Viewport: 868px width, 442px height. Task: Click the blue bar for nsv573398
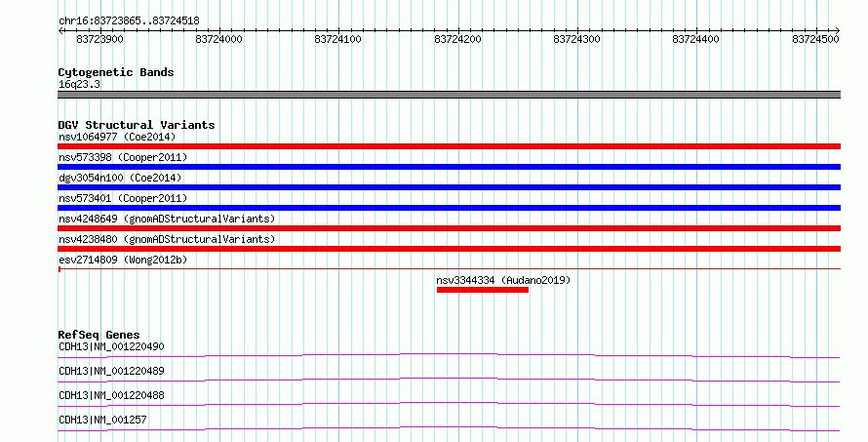click(449, 167)
